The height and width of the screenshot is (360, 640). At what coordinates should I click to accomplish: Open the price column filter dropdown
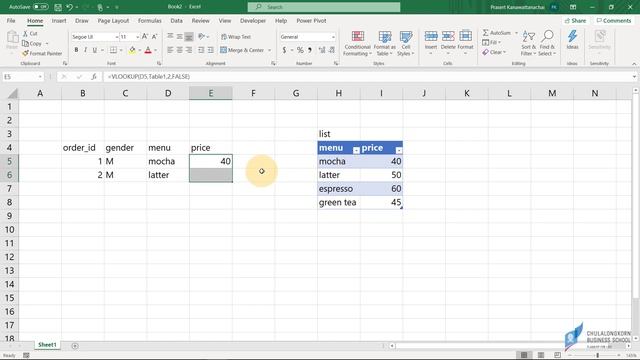(x=399, y=150)
